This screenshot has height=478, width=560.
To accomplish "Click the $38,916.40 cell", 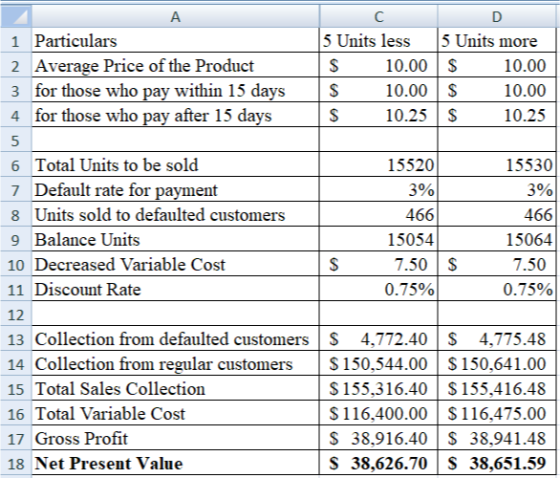I will [x=379, y=438].
